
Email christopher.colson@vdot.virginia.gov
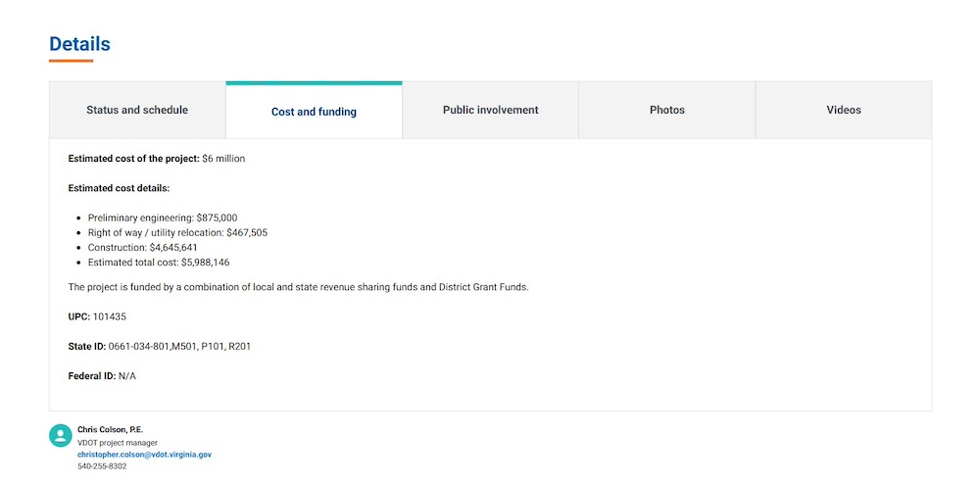coord(144,455)
